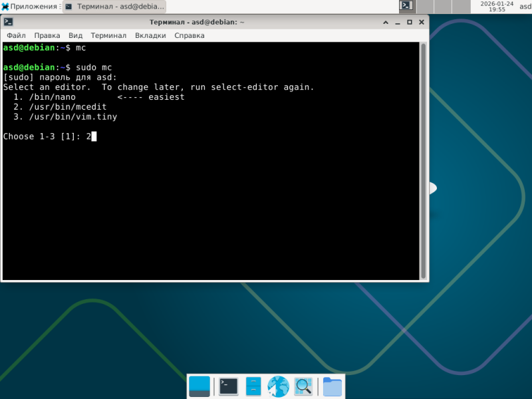The height and width of the screenshot is (399, 532).
Task: Launch the terminal emulator from the dock
Action: click(228, 386)
